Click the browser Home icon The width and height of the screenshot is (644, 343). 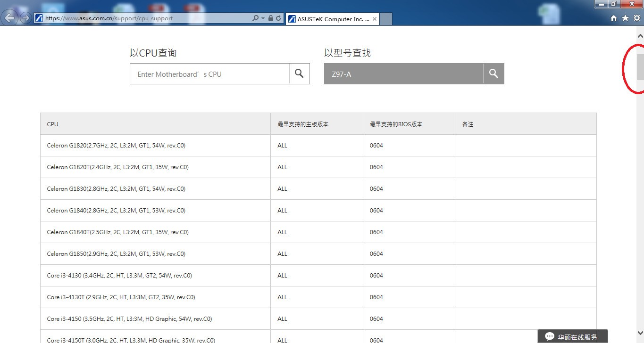614,18
